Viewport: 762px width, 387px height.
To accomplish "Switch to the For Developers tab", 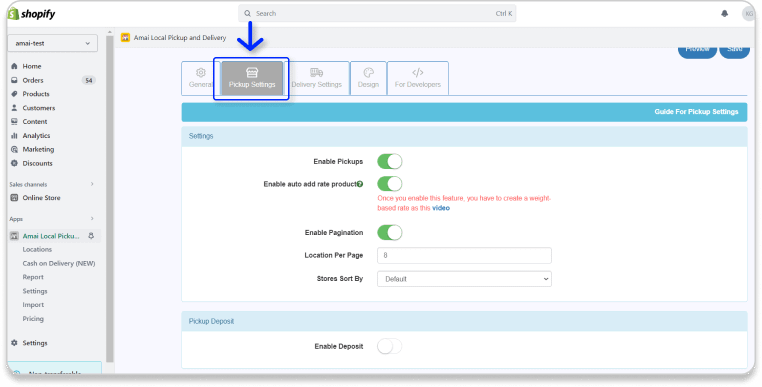I will point(417,78).
